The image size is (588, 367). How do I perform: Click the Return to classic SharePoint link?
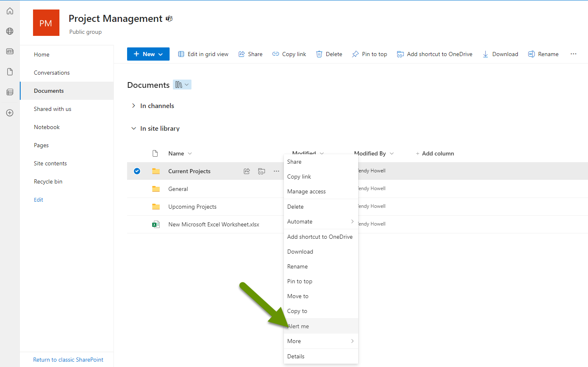tap(68, 360)
